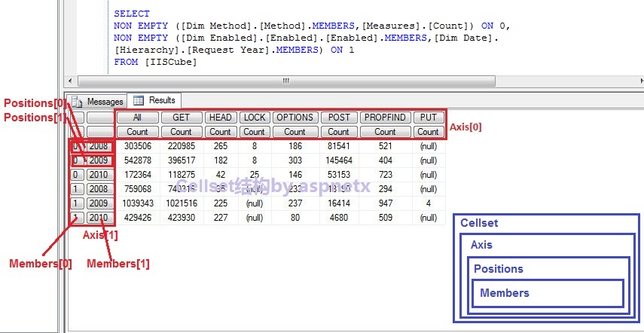
Task: Click the editor's horizontal scrollbar thumb
Action: tap(286, 81)
